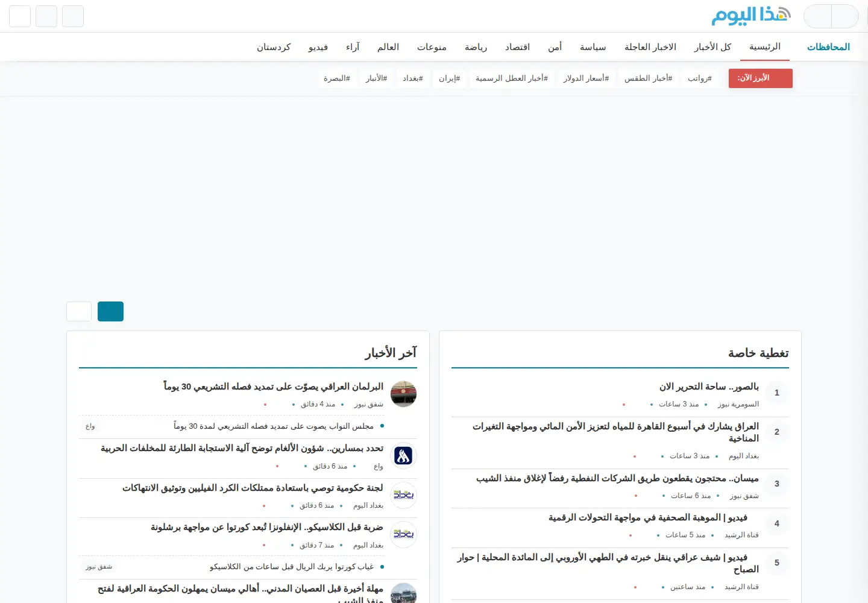The width and height of the screenshot is (868, 603).
Task: Click the هذا اليوم site logo
Action: [x=751, y=16]
